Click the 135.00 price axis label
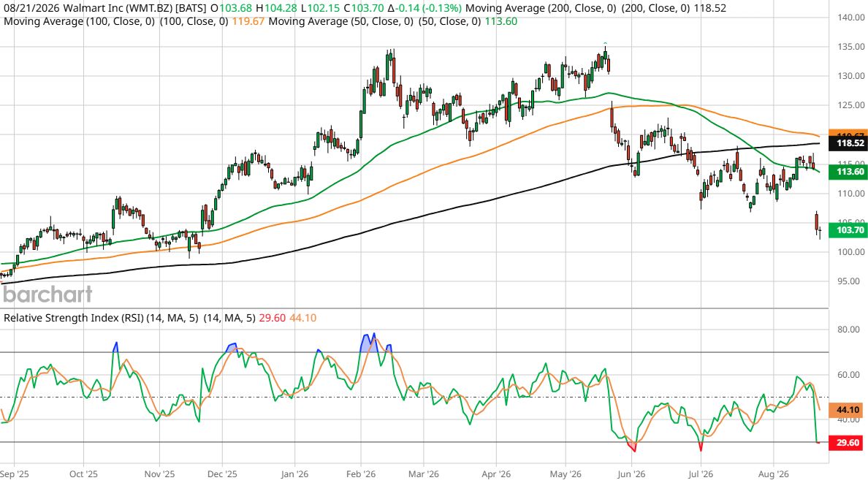868x483 pixels. [x=851, y=47]
